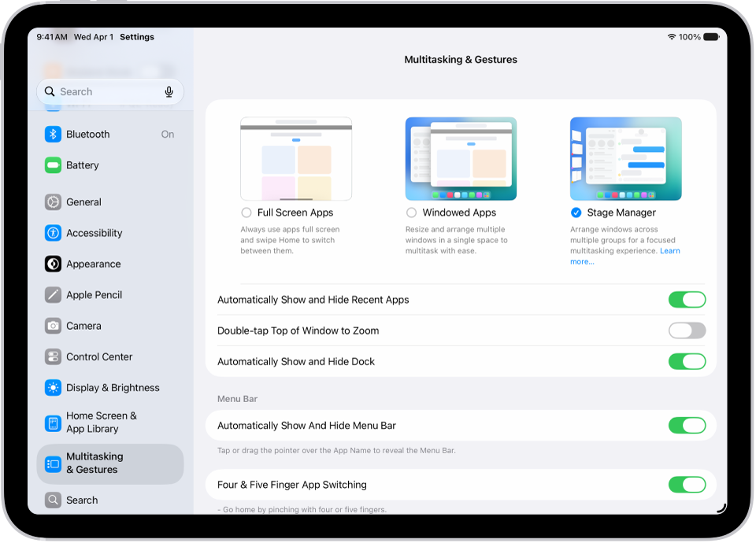This screenshot has width=756, height=543.
Task: Open Appearance settings label
Action: point(94,264)
